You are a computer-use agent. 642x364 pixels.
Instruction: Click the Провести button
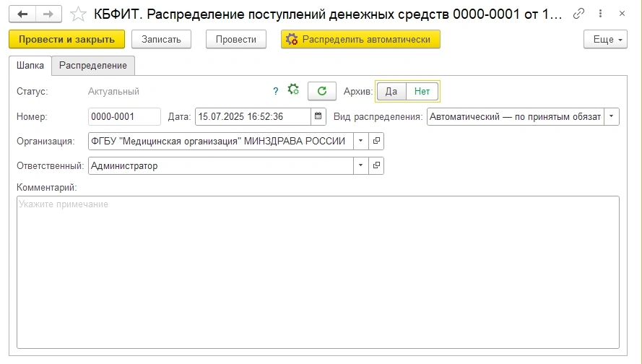(236, 39)
